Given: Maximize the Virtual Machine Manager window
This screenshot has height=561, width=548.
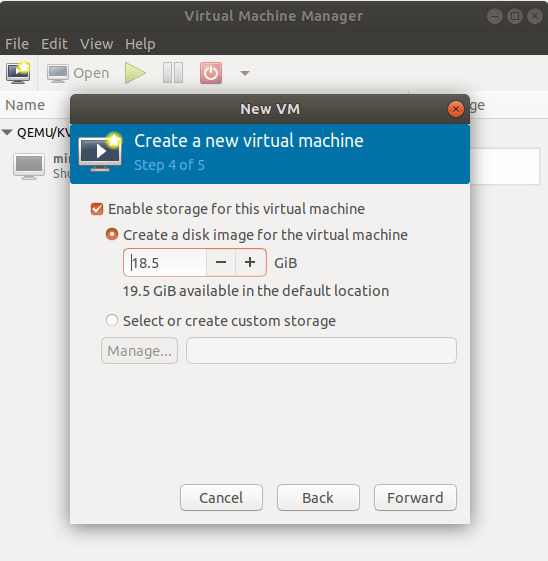Looking at the screenshot, I should [515, 16].
